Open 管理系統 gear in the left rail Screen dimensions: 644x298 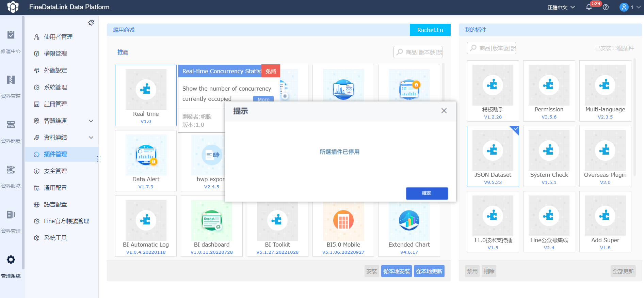[11, 260]
